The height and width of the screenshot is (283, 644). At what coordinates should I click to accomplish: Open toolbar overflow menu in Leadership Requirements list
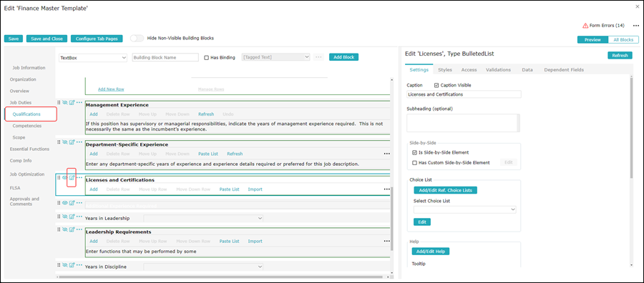386,241
